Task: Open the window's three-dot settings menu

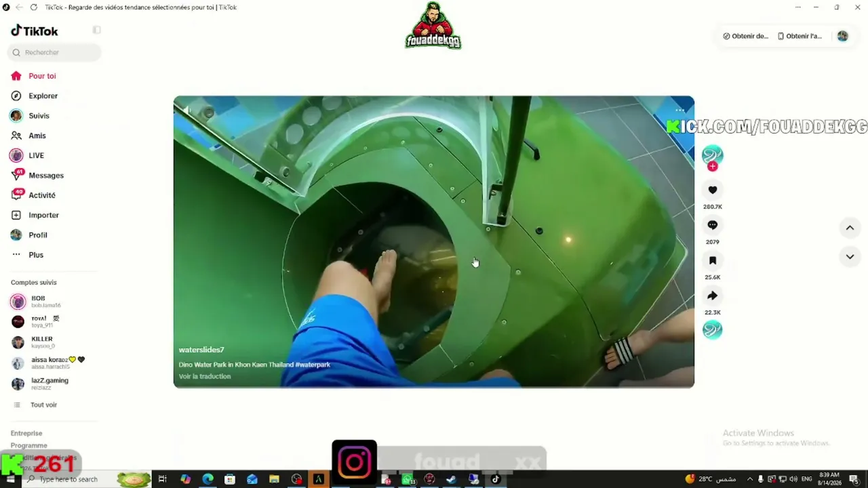Action: (797, 7)
